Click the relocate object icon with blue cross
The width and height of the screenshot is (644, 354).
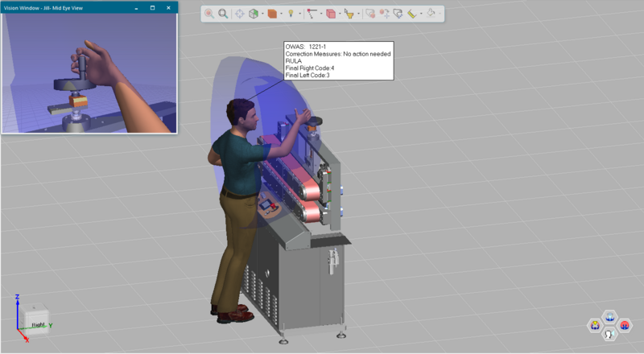(x=385, y=14)
